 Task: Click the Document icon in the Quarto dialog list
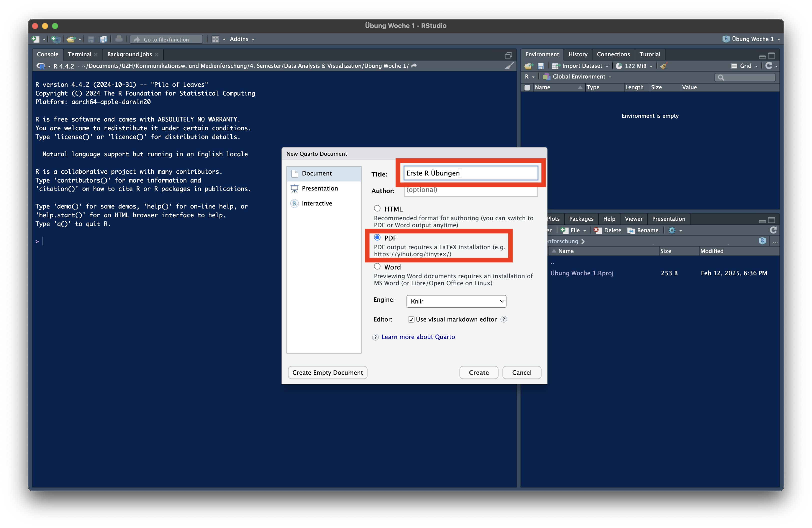click(x=294, y=173)
